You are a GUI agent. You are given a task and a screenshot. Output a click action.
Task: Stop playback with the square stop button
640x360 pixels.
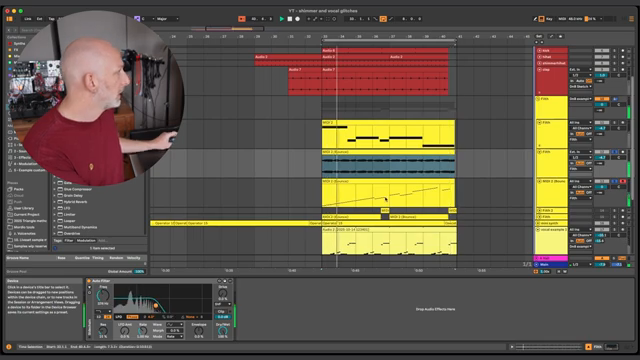[x=289, y=19]
